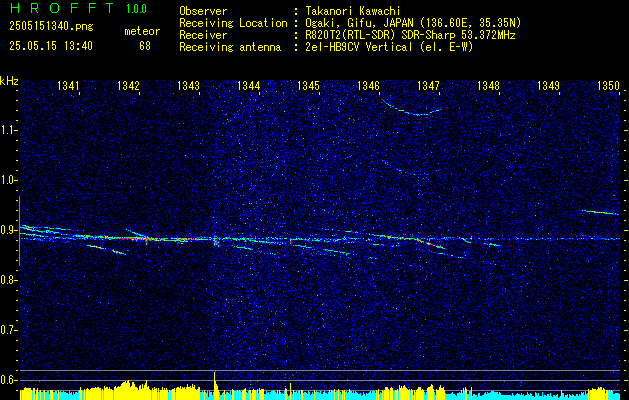Screen dimensions: 629x400
Task: Click the 0.6 kHz axis label
Action: (7, 380)
